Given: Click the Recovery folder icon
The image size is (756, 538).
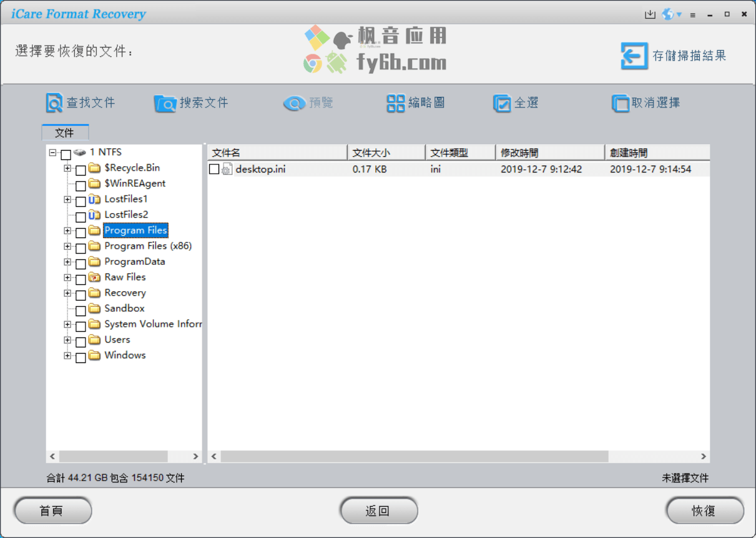Looking at the screenshot, I should click(94, 293).
